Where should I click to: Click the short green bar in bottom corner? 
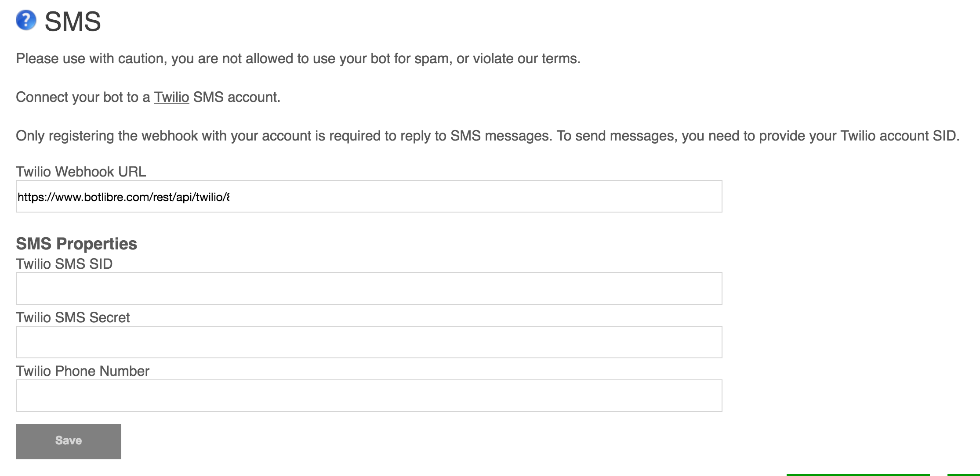[x=963, y=475]
